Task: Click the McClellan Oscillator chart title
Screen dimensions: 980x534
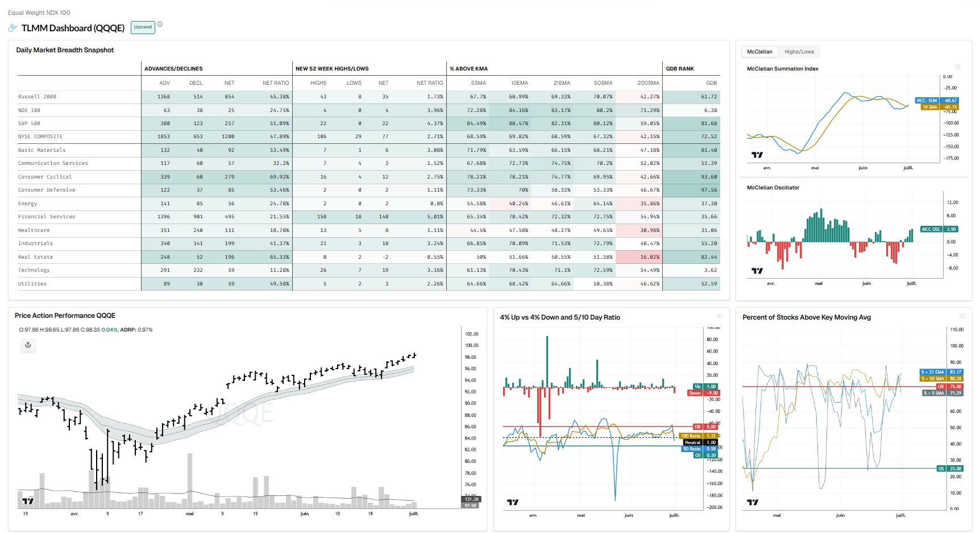Action: pyautogui.click(x=773, y=188)
